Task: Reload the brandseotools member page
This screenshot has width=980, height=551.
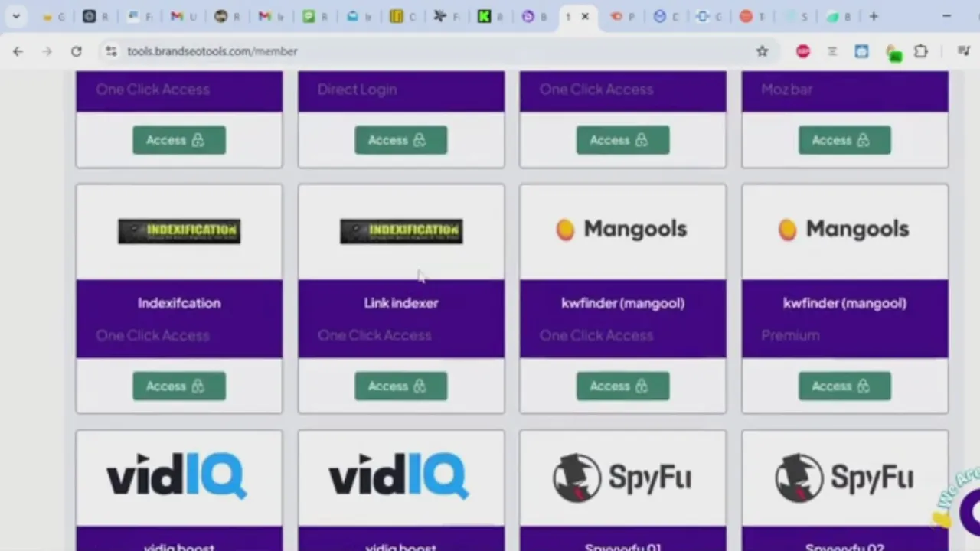Action: tap(76, 51)
